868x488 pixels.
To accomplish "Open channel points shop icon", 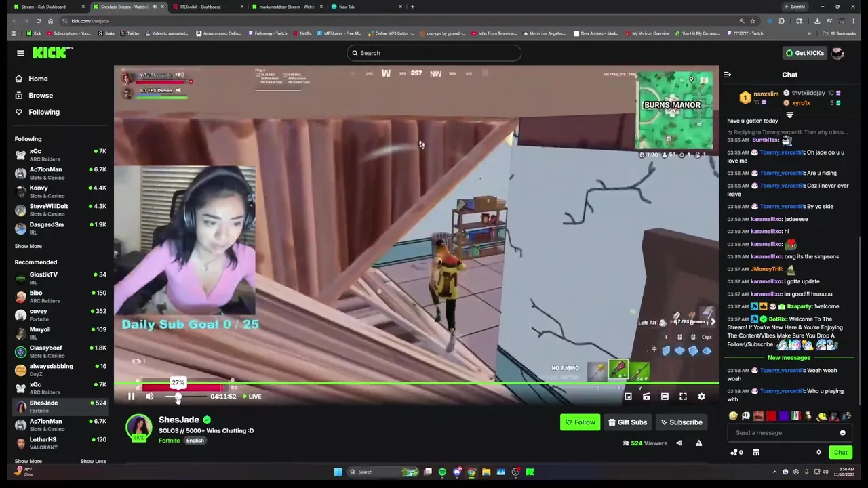I will pos(755,453).
